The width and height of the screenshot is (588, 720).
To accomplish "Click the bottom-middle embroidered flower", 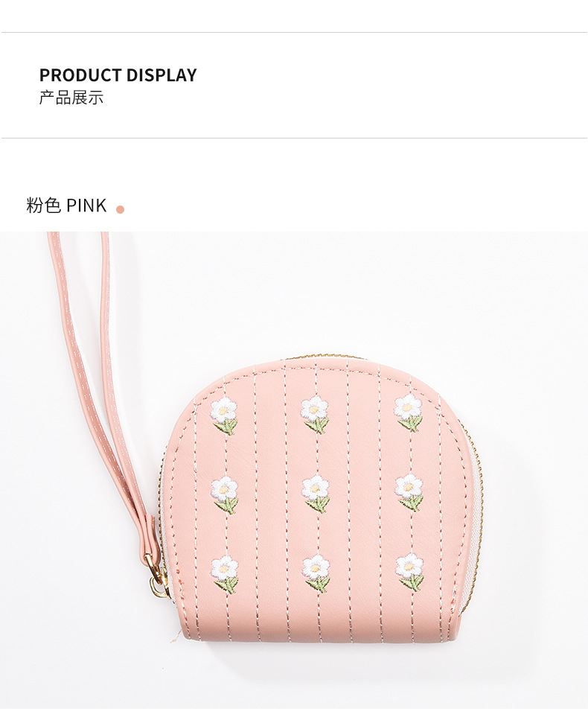I will (316, 573).
